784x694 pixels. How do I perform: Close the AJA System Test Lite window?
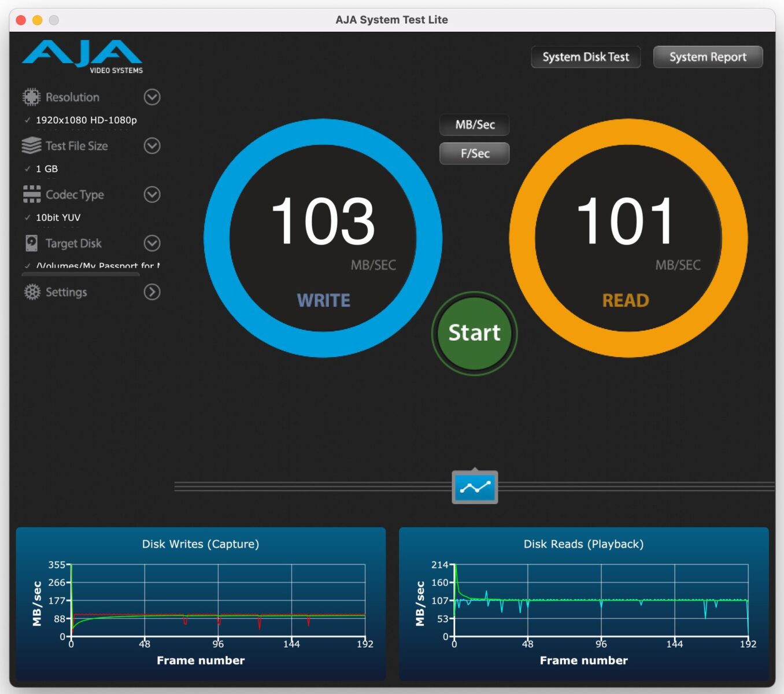point(21,20)
